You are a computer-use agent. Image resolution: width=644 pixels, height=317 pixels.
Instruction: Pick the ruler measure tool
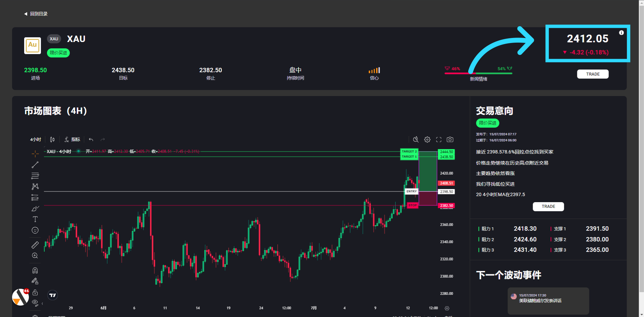point(35,245)
